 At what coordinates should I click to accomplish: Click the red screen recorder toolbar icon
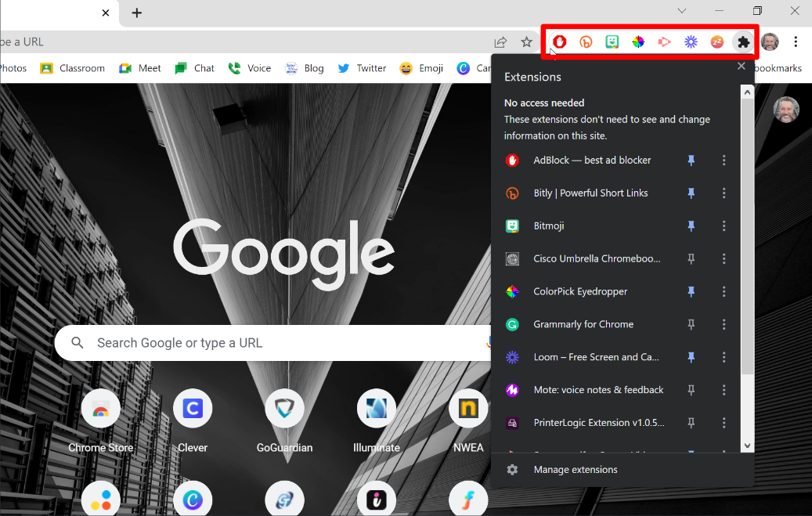pos(665,42)
